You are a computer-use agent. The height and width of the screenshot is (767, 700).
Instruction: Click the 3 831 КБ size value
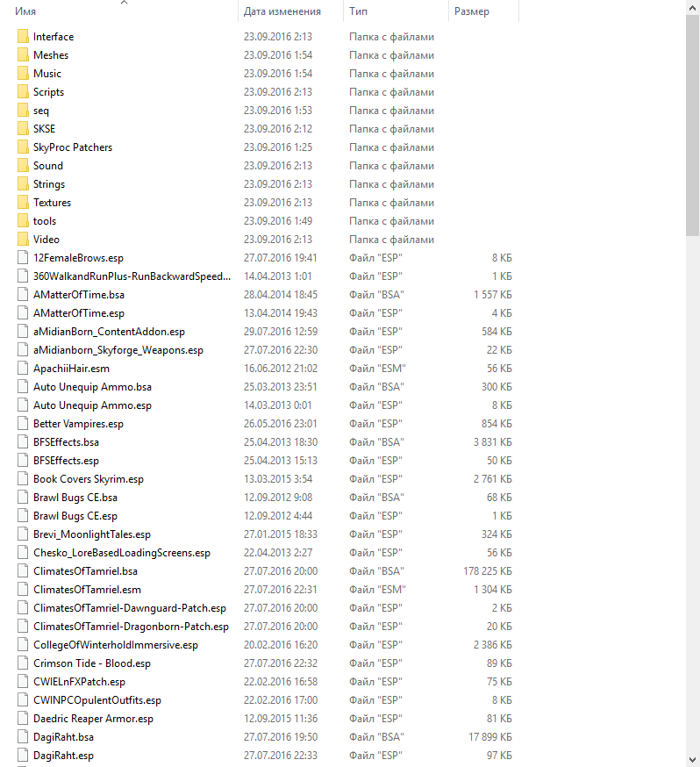[x=493, y=442]
